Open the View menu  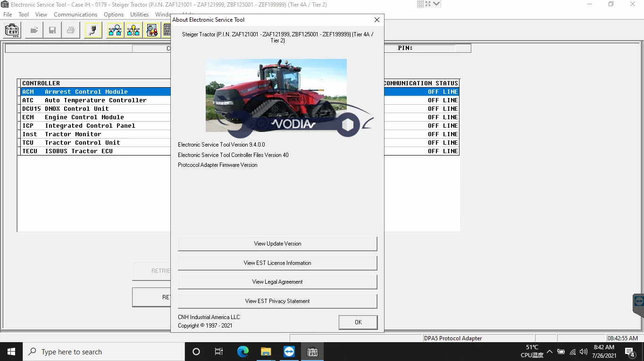(x=41, y=15)
